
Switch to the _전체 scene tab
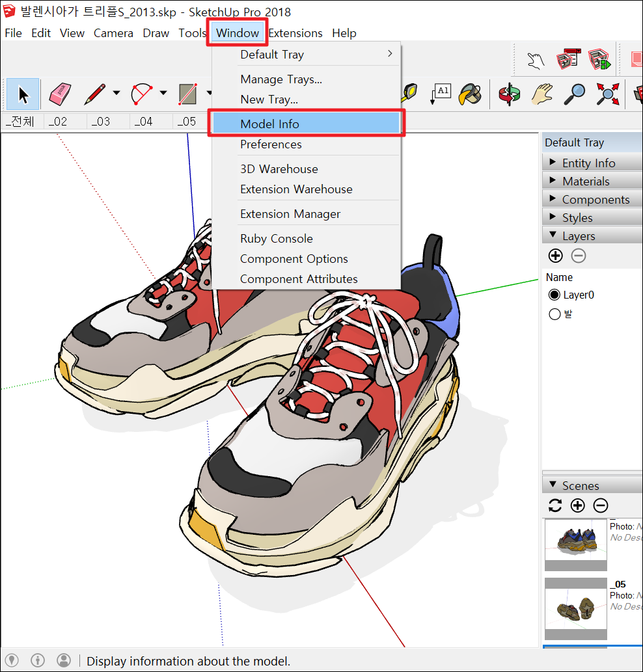click(x=22, y=122)
